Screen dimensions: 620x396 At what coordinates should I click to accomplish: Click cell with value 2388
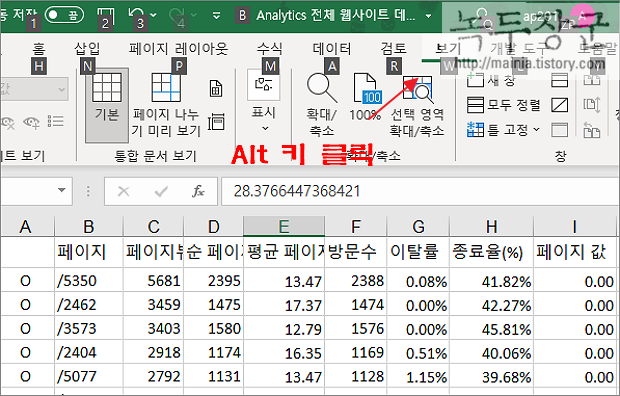[355, 281]
